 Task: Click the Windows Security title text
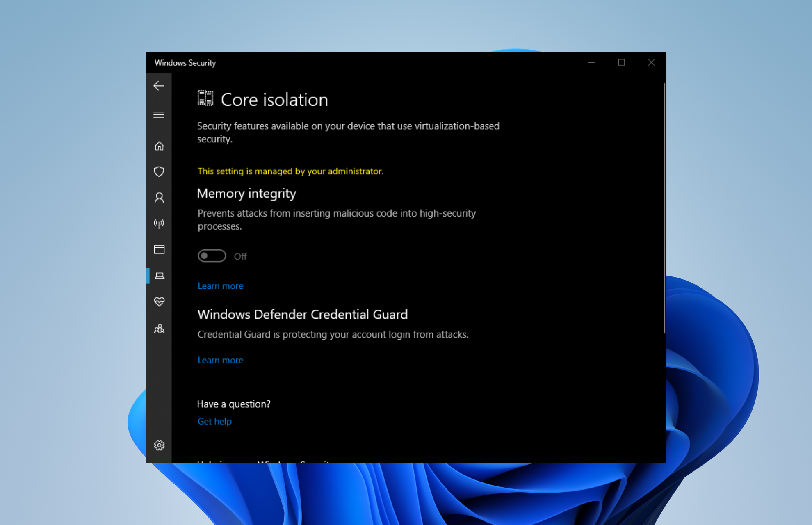click(185, 63)
